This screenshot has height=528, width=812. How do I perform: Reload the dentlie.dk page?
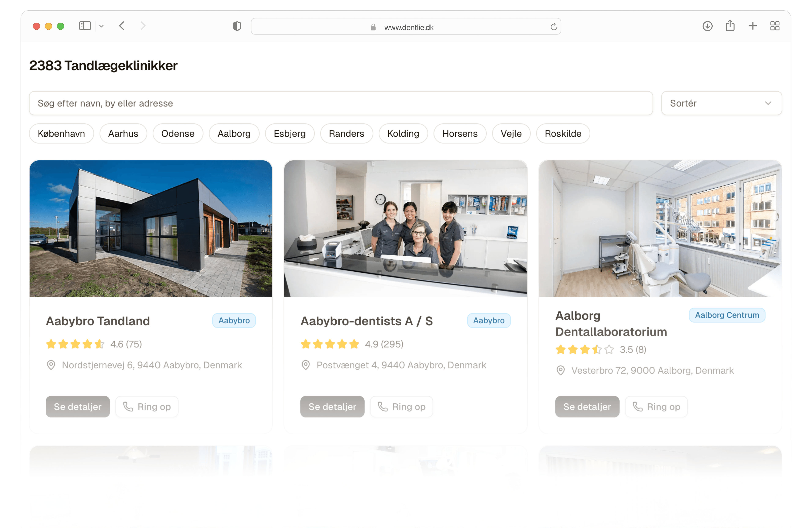[553, 27]
